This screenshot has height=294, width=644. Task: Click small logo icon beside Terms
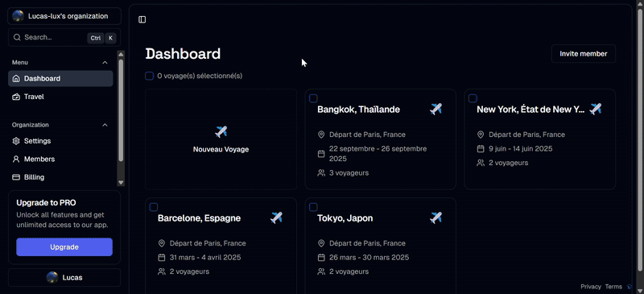630,287
